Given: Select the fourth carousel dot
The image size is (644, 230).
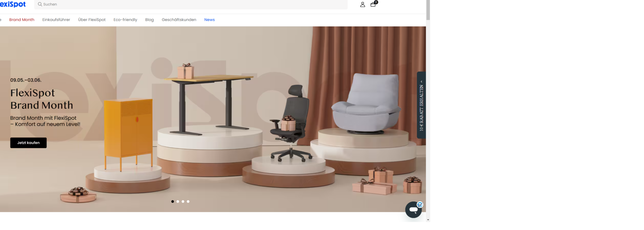Looking at the screenshot, I should point(188,201).
